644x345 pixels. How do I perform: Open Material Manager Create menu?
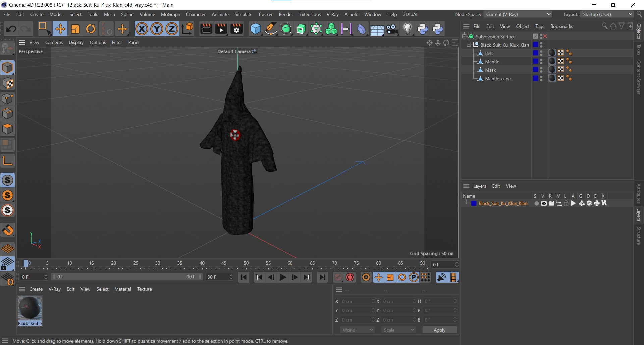tap(36, 289)
